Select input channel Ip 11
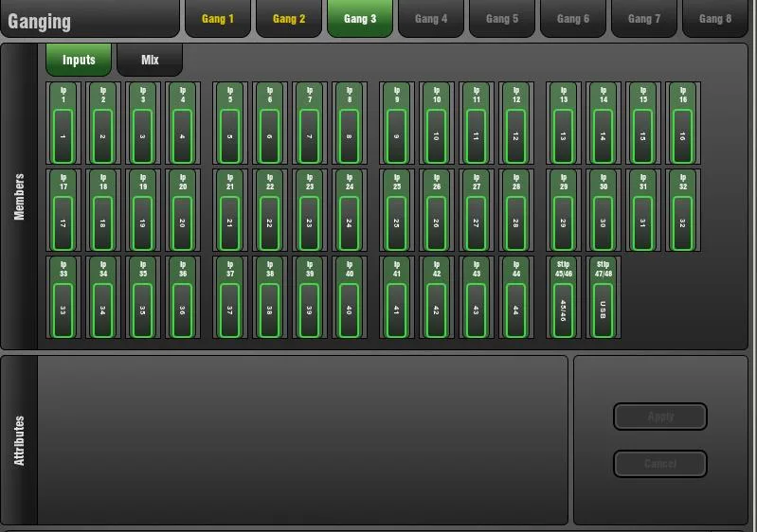 pyautogui.click(x=476, y=123)
